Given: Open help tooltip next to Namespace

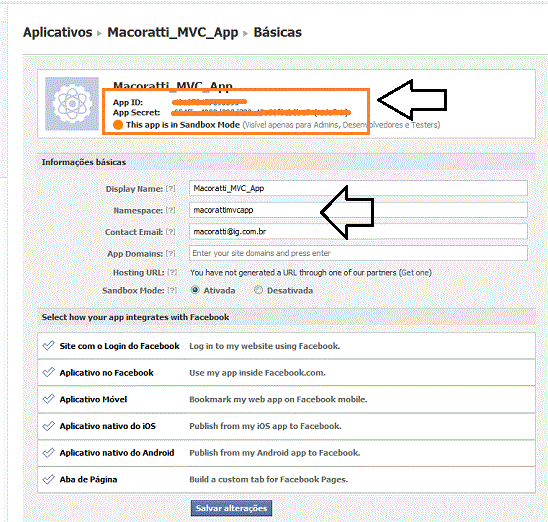Looking at the screenshot, I should [171, 210].
